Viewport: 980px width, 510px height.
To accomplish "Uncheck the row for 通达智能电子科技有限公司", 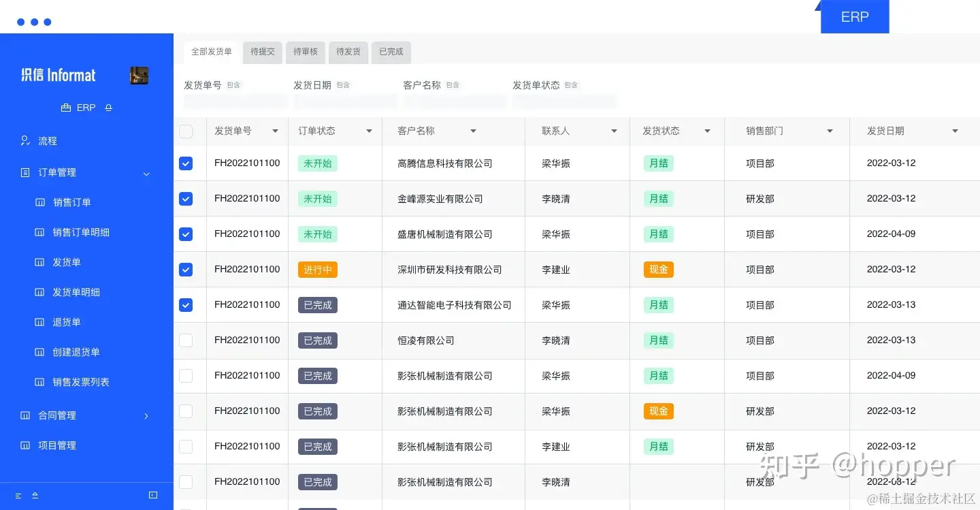I will [186, 305].
